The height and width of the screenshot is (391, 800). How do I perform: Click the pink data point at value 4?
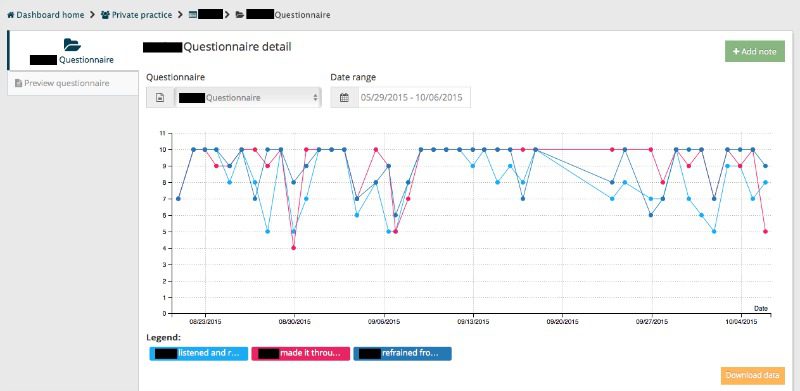coord(293,248)
